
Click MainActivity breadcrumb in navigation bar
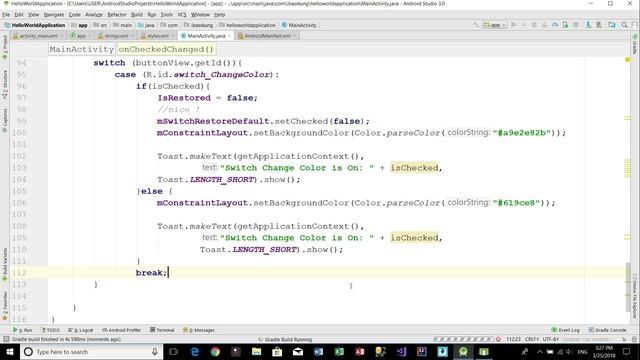pyautogui.click(x=299, y=25)
